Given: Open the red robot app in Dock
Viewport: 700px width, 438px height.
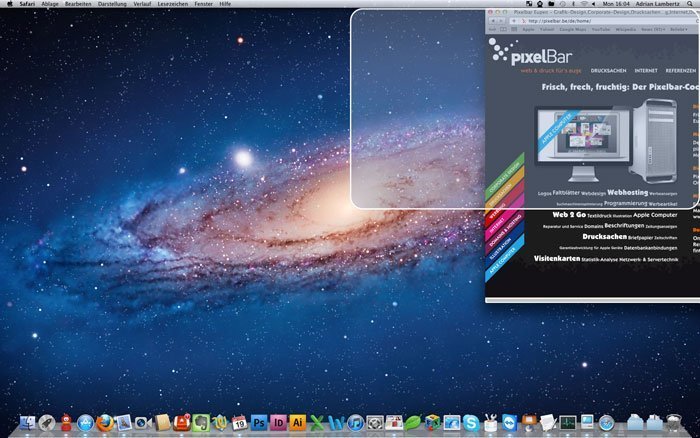Looking at the screenshot, I should click(x=66, y=422).
